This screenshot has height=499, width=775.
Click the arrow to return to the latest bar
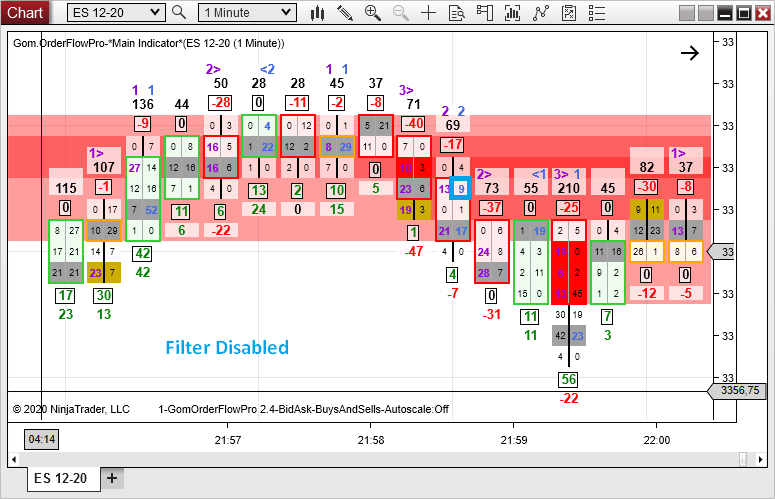tap(689, 53)
